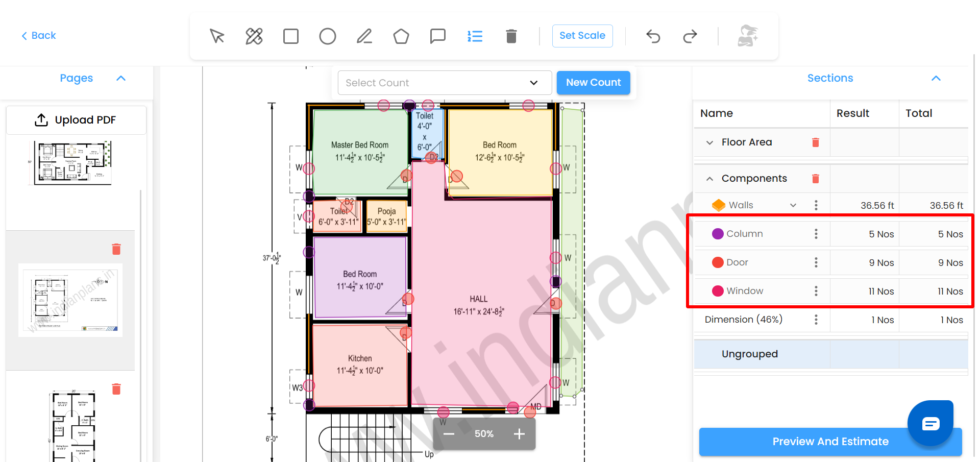
Task: Open the AI wizard assistant
Action: tap(748, 36)
